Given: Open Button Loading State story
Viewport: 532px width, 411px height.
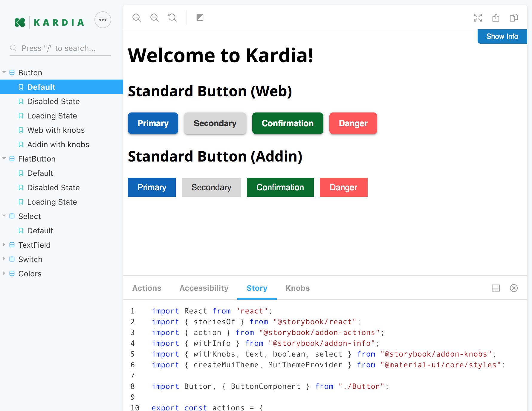Looking at the screenshot, I should [x=62, y=116].
